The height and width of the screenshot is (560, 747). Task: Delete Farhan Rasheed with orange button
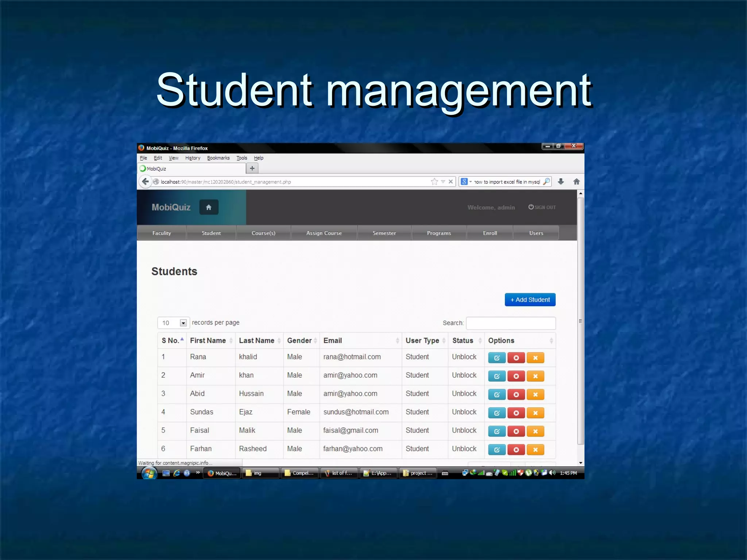coord(535,450)
